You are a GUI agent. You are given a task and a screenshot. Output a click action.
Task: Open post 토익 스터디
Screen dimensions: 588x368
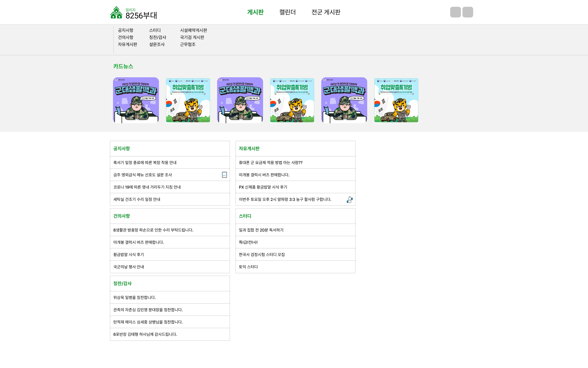point(296,267)
